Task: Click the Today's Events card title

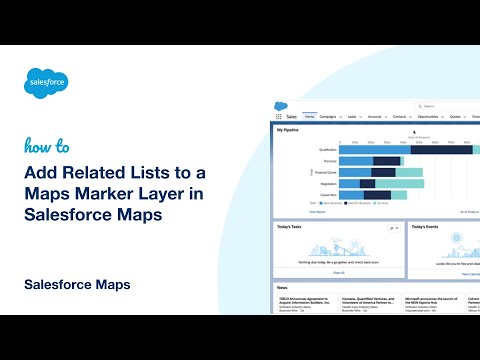Action: click(425, 227)
